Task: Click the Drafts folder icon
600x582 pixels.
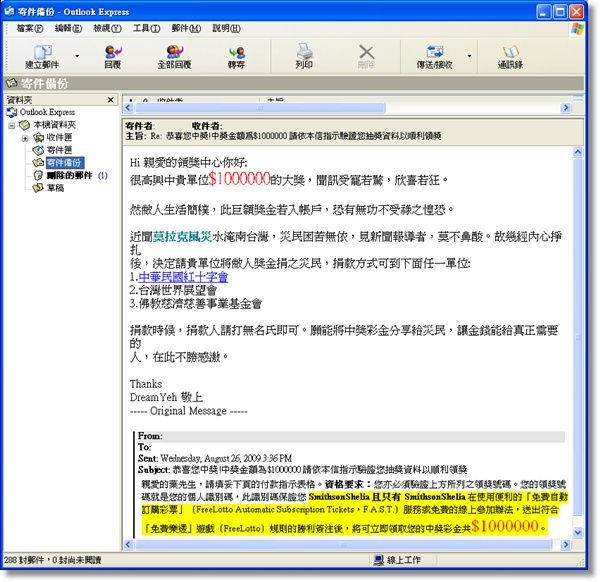Action: click(38, 188)
